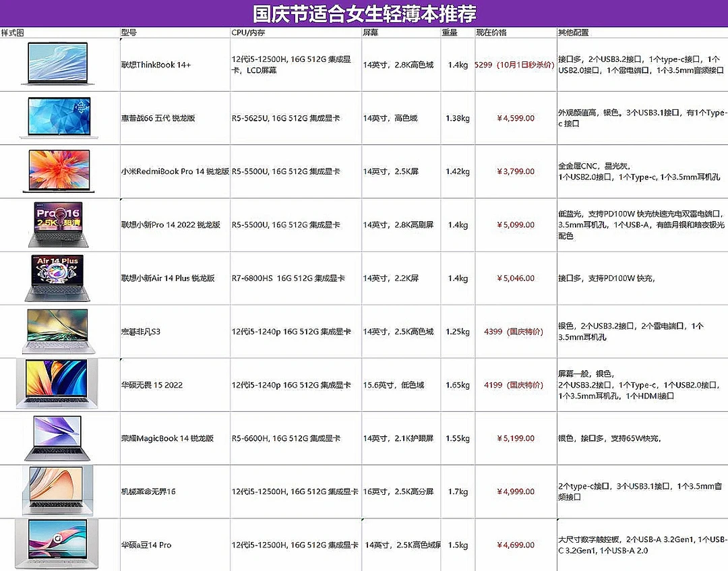Click the 其他配置 column header

574,32
